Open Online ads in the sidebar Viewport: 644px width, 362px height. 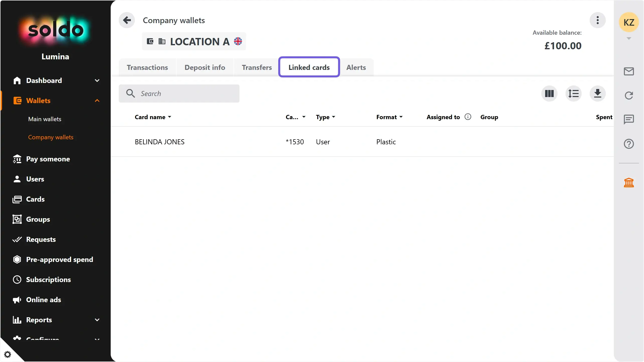point(44,300)
